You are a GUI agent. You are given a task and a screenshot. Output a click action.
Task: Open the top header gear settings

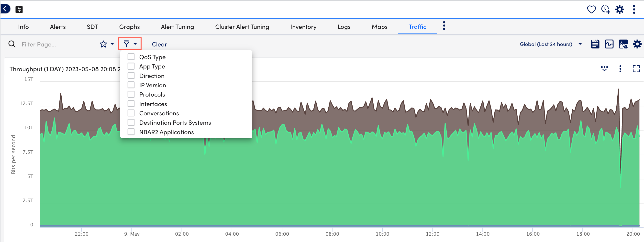click(x=620, y=10)
